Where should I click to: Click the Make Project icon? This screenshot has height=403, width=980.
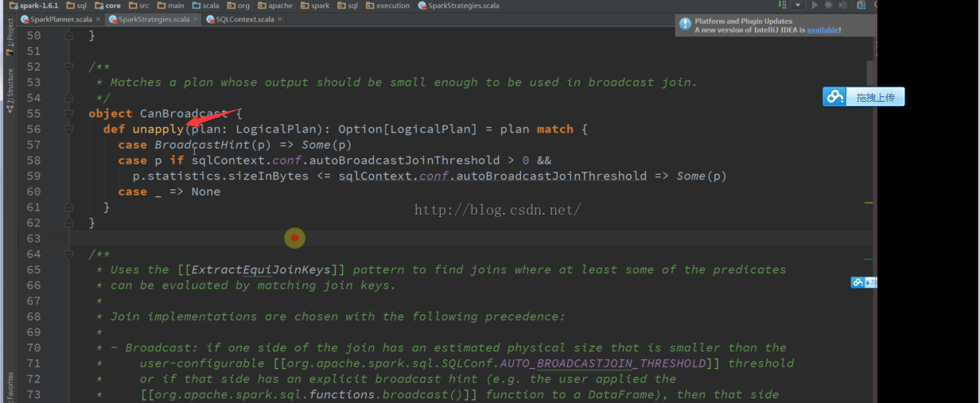(x=781, y=5)
